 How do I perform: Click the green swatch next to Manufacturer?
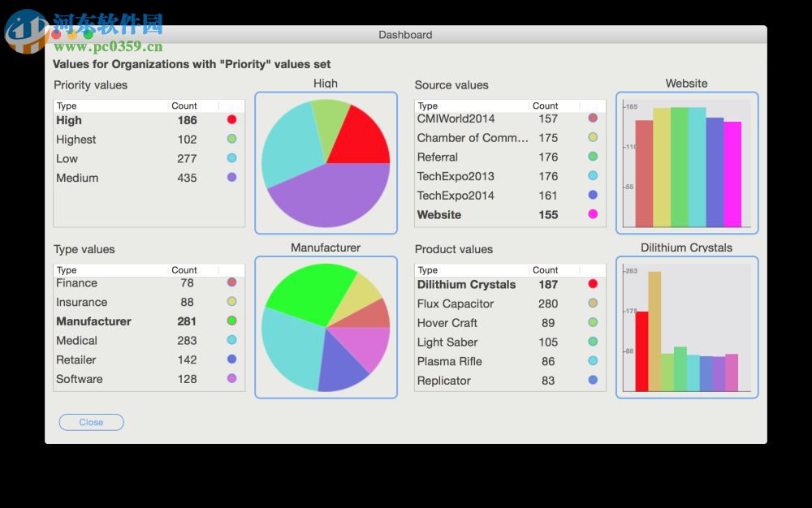click(231, 321)
